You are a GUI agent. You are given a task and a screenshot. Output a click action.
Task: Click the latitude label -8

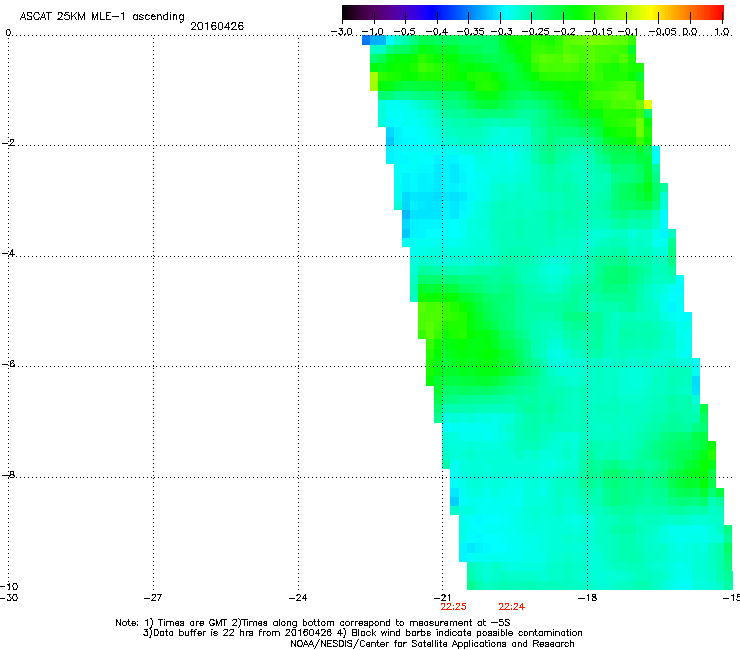8,474
